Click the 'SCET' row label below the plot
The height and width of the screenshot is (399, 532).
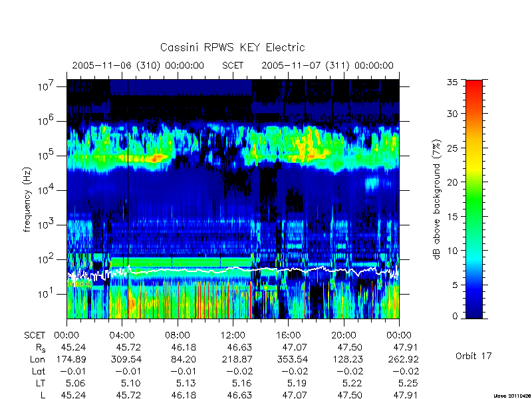click(35, 335)
